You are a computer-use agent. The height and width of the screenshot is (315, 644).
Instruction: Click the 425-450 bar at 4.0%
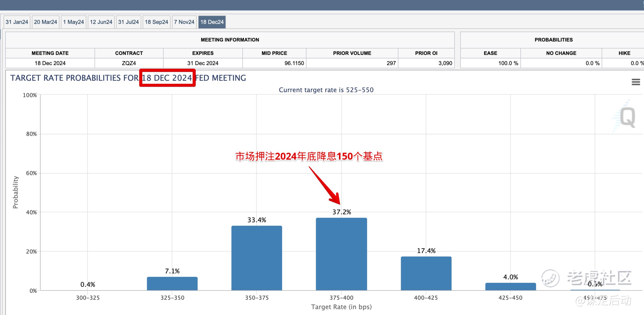pyautogui.click(x=511, y=286)
